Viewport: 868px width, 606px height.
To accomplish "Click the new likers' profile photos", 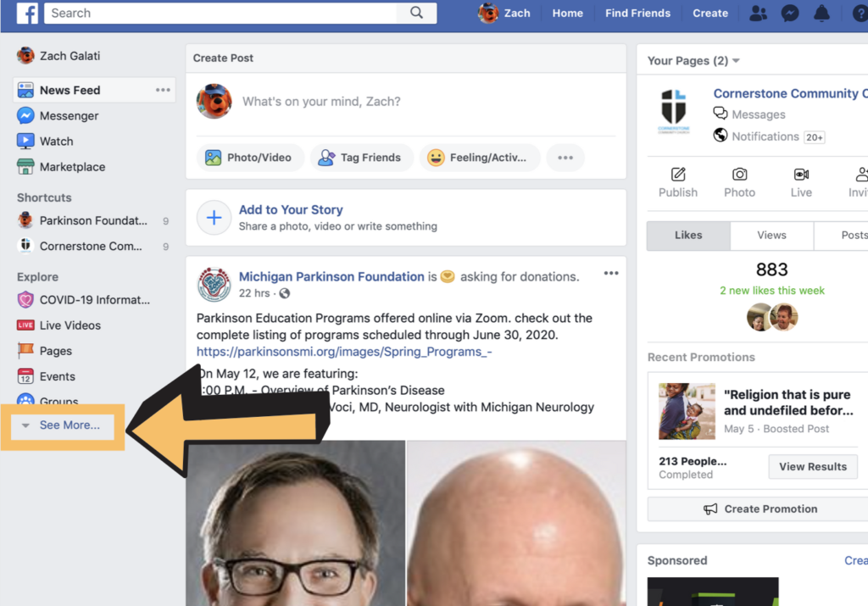I will 771,317.
